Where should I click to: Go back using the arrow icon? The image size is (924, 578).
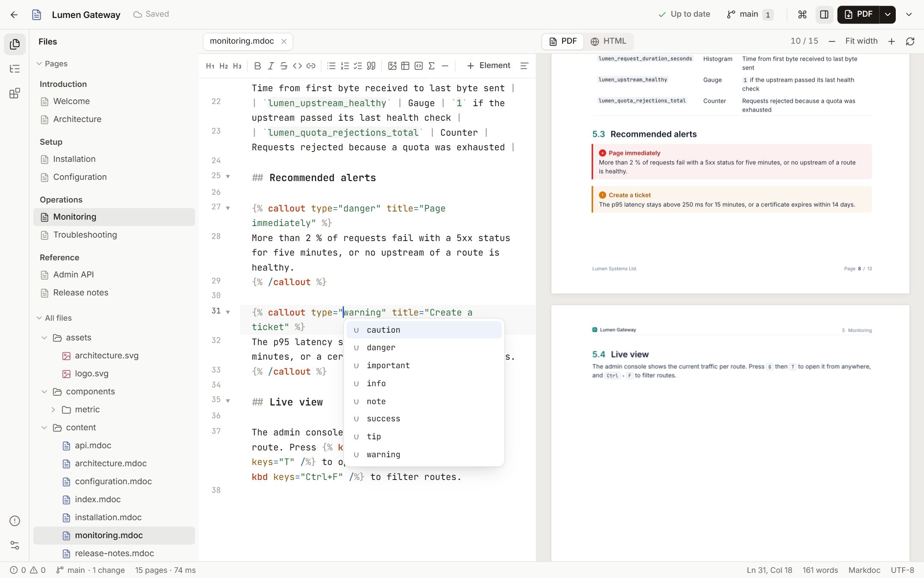[x=14, y=15]
